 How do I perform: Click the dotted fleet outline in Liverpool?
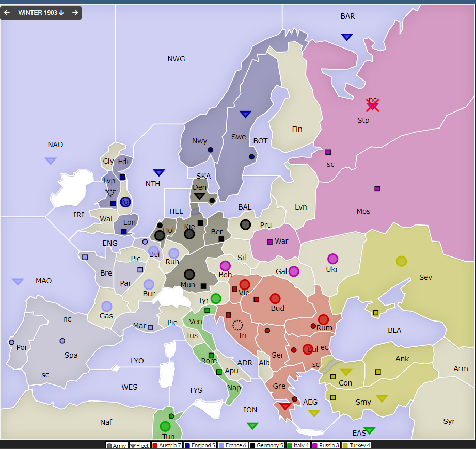110,193
